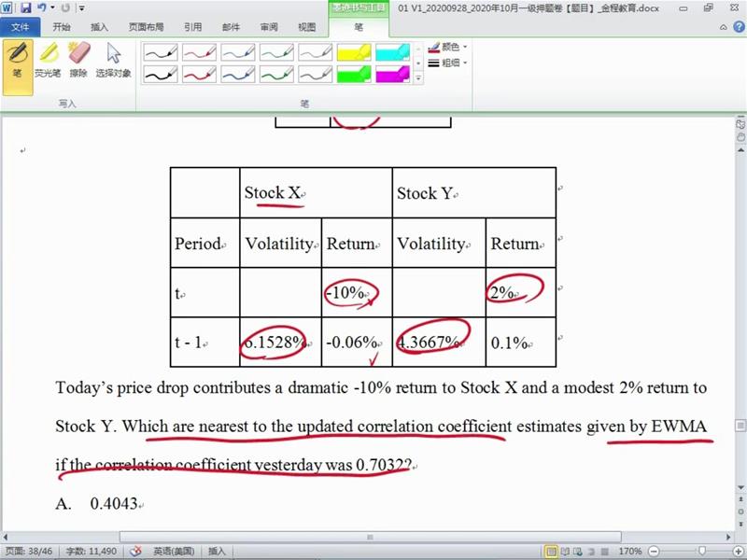This screenshot has height=560, width=747.
Task: Click the vertical scrollbar thumb
Action: pos(740,425)
